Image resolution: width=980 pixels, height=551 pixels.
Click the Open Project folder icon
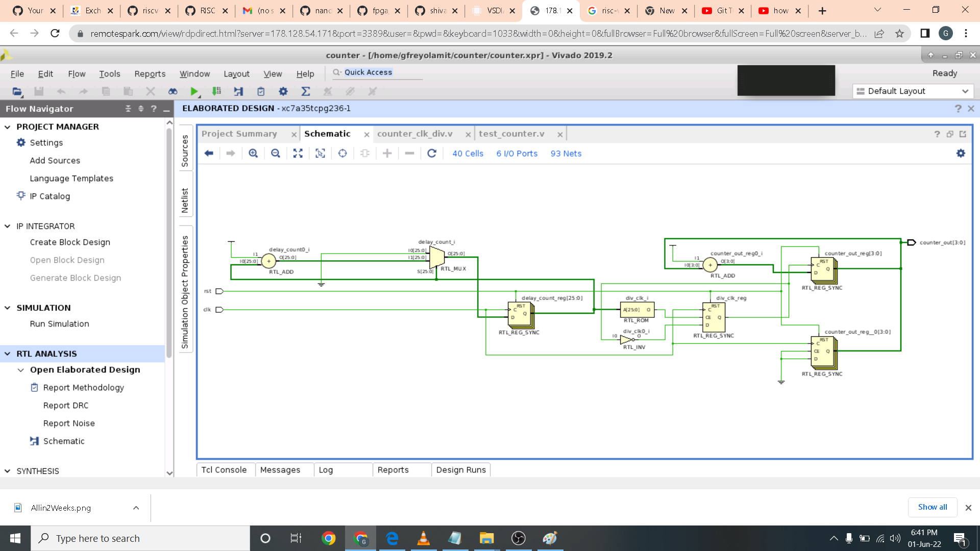click(x=17, y=91)
